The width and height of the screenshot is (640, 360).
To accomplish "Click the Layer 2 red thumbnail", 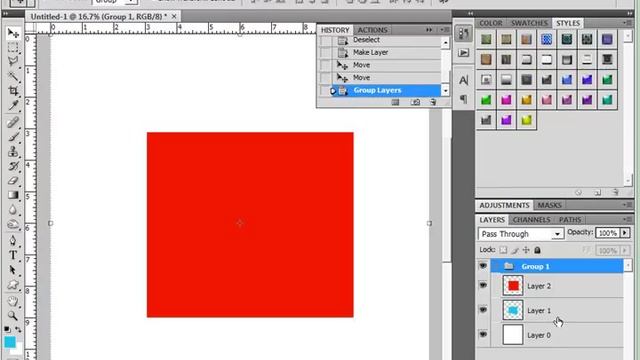I will click(x=513, y=285).
